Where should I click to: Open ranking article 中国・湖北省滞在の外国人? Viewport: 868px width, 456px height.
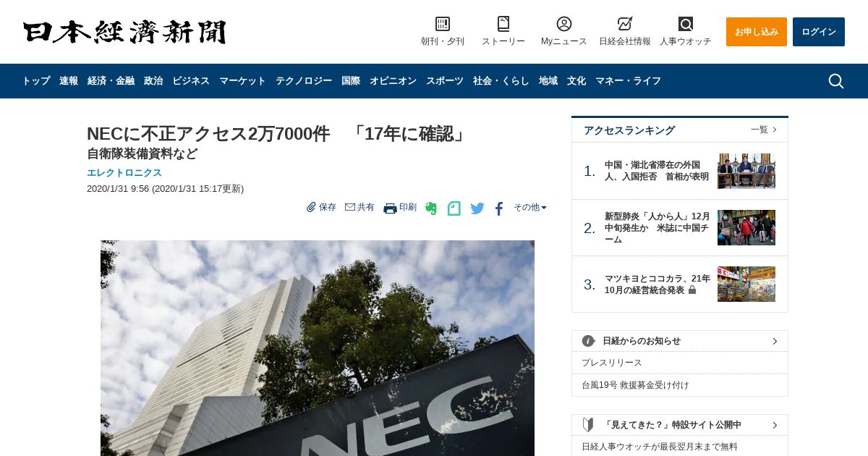pos(657,171)
